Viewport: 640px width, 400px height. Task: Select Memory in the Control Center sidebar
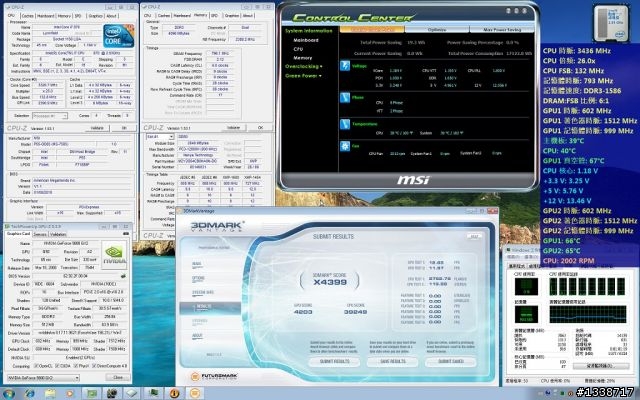click(x=302, y=58)
